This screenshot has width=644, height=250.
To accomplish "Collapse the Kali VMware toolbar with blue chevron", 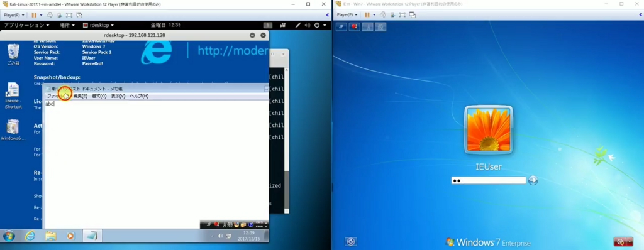I will point(327,15).
